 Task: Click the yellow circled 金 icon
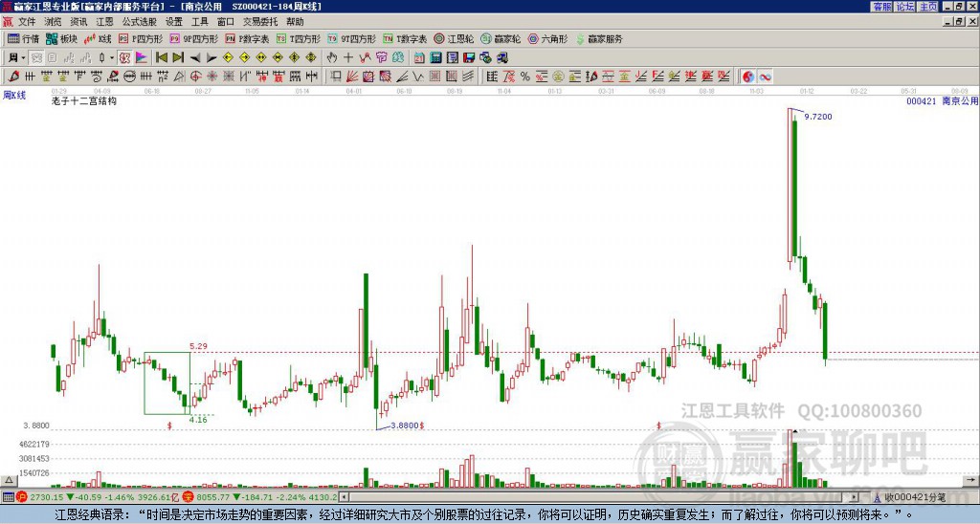(558, 76)
